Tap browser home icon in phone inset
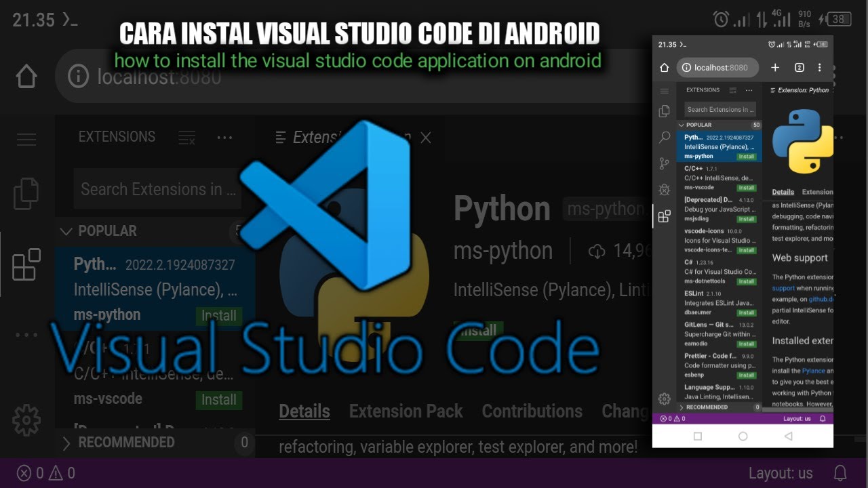Viewport: 868px width, 488px height. click(665, 68)
